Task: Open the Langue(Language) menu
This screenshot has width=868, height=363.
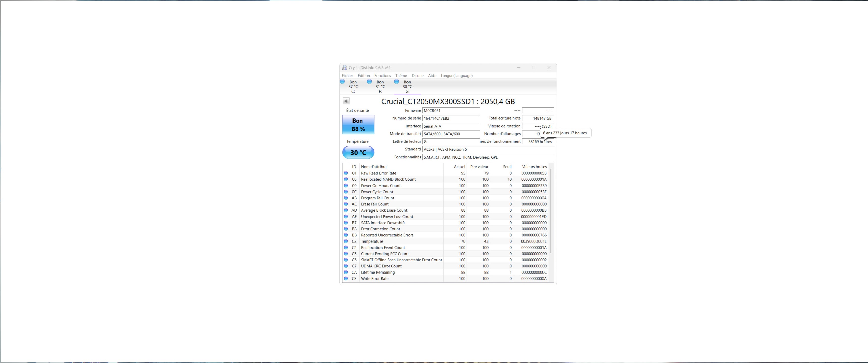Action: tap(456, 76)
